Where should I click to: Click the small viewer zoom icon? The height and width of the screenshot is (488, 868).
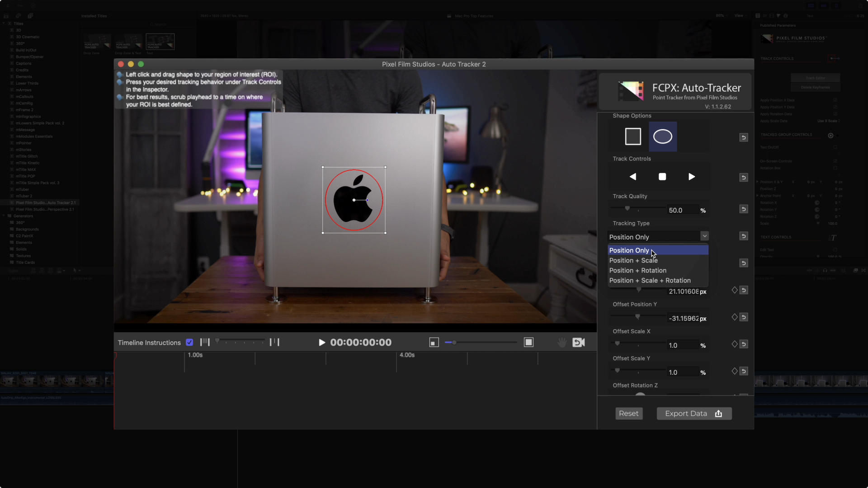[434, 343]
